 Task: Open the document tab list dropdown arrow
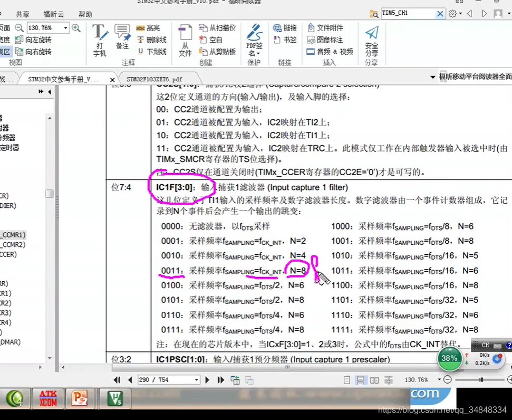click(433, 77)
